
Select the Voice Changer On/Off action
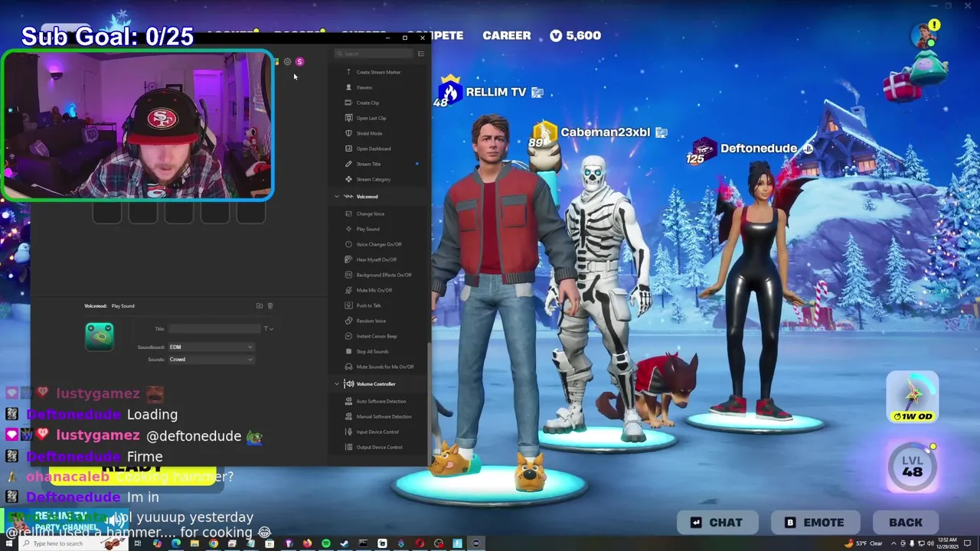pyautogui.click(x=380, y=244)
